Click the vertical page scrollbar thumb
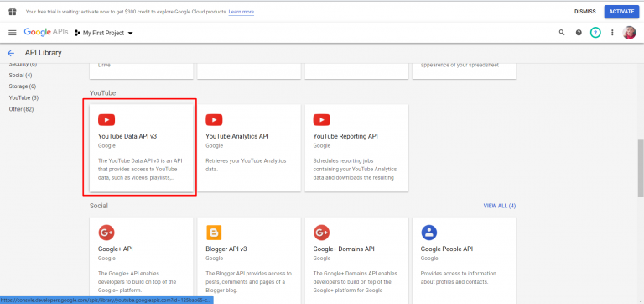The height and width of the screenshot is (304, 644). pos(641,168)
